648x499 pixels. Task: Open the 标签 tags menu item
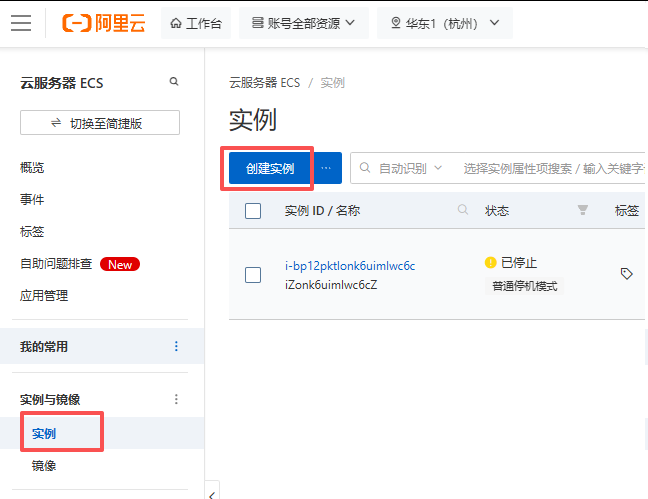coord(32,232)
